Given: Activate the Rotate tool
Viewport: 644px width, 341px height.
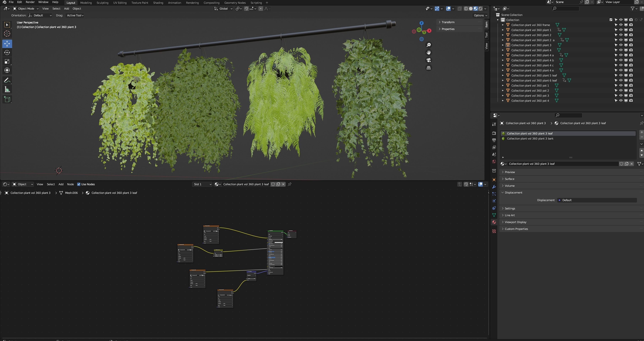Looking at the screenshot, I should [7, 53].
